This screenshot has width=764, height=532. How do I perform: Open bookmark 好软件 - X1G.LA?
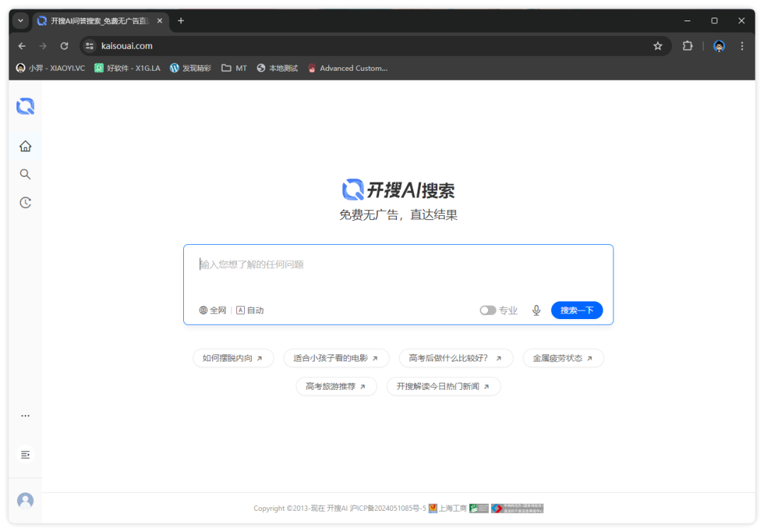(127, 68)
